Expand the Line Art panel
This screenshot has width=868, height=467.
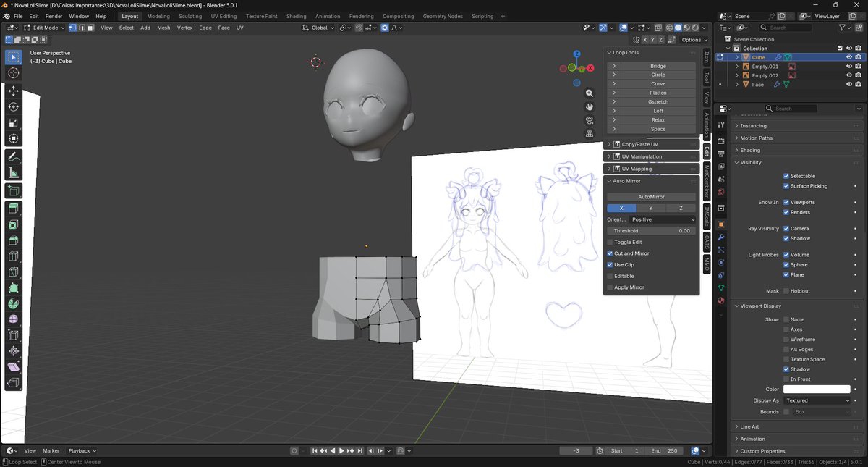pos(798,427)
